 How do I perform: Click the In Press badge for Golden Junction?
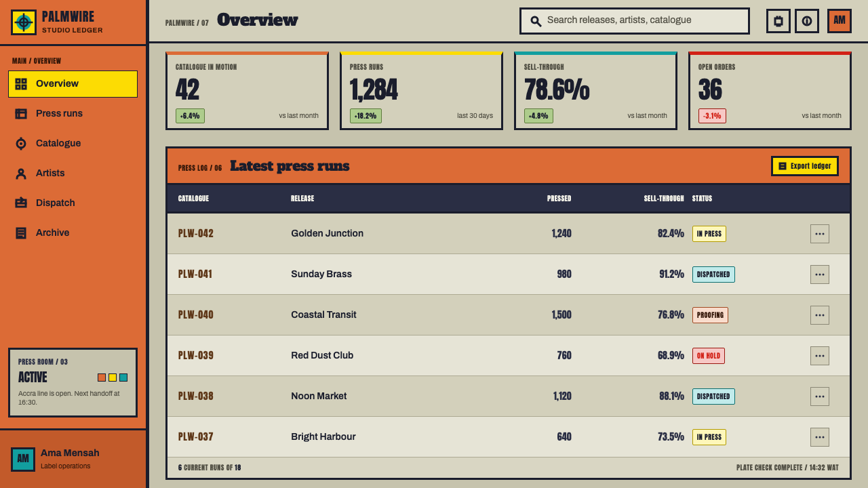pyautogui.click(x=709, y=234)
